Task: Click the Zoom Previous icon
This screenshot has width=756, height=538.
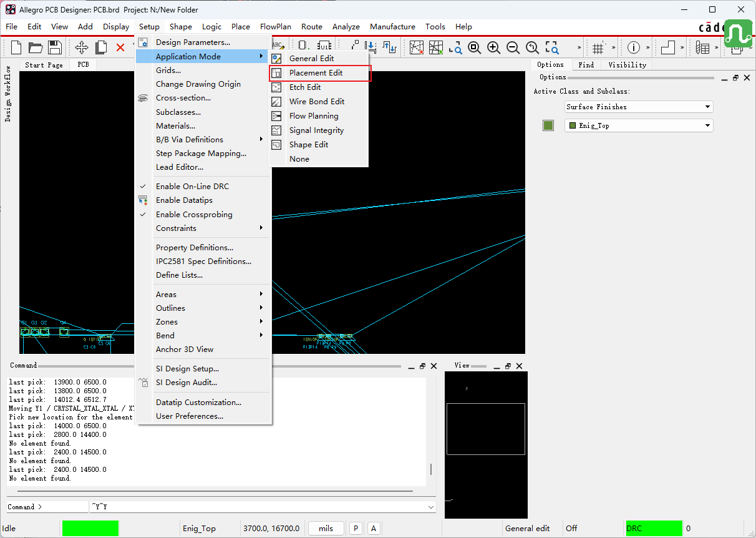Action: [532, 47]
